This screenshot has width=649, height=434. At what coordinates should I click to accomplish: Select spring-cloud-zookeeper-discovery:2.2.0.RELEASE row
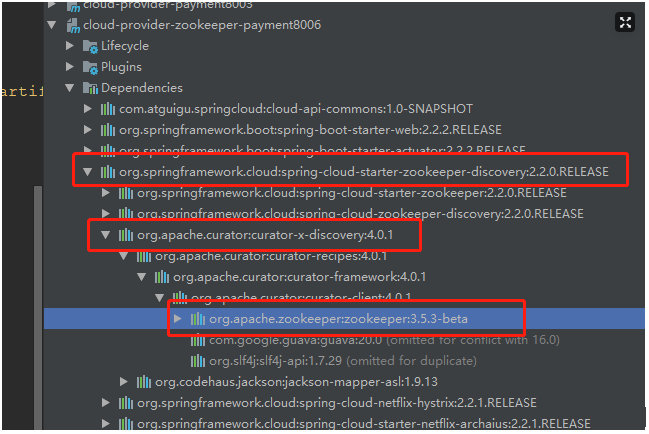(361, 213)
